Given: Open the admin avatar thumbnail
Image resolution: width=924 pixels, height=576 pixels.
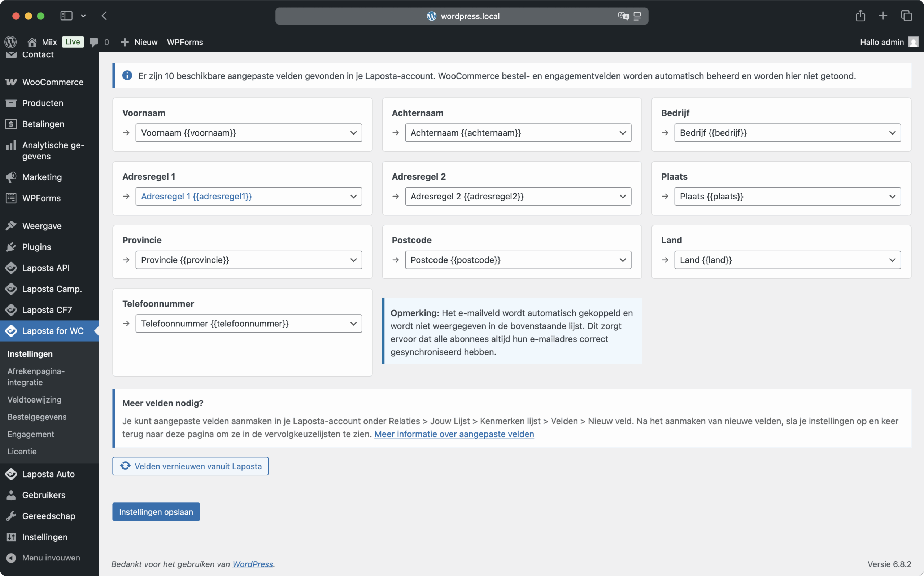Looking at the screenshot, I should click(x=913, y=42).
